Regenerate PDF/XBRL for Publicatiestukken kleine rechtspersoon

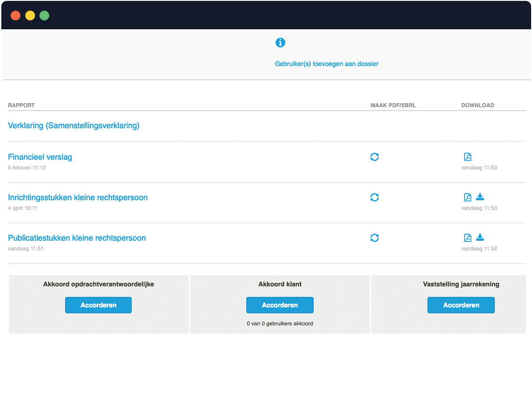[x=375, y=238]
